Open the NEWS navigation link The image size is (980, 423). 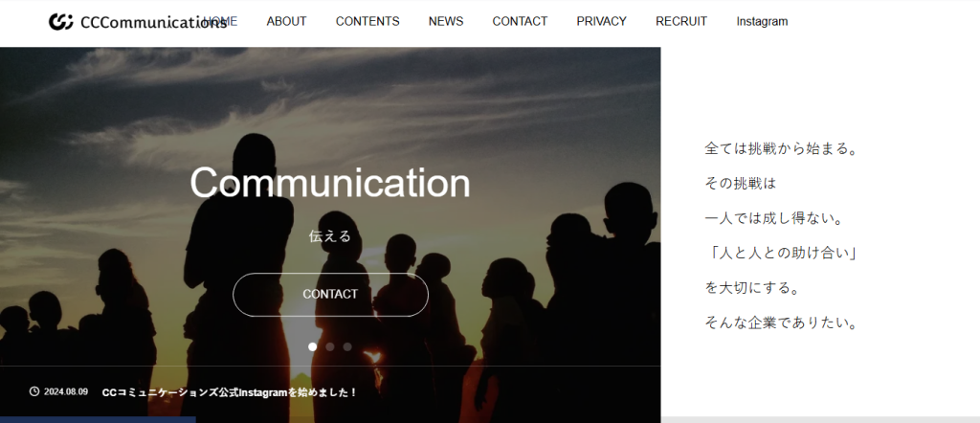coord(446,21)
